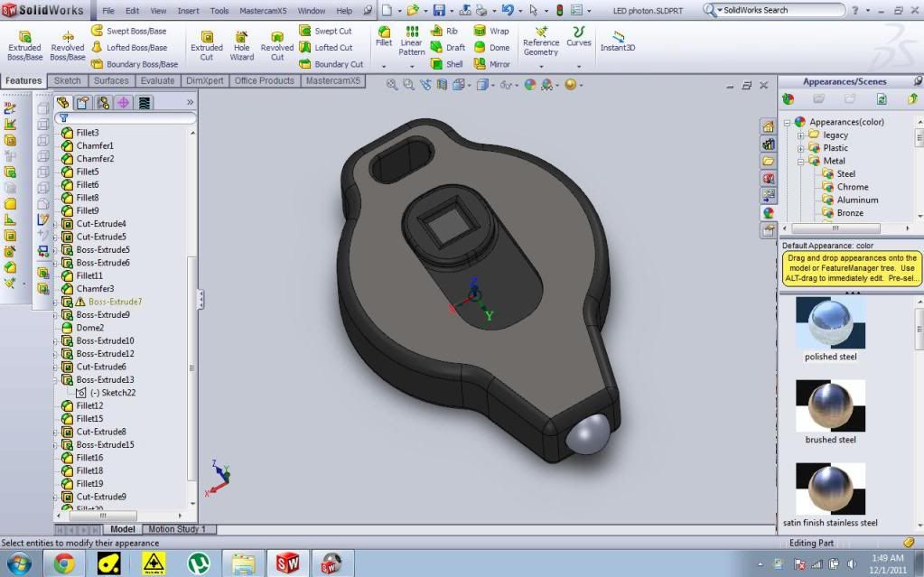
Task: Choose the Dome feature tool
Action: tap(491, 47)
